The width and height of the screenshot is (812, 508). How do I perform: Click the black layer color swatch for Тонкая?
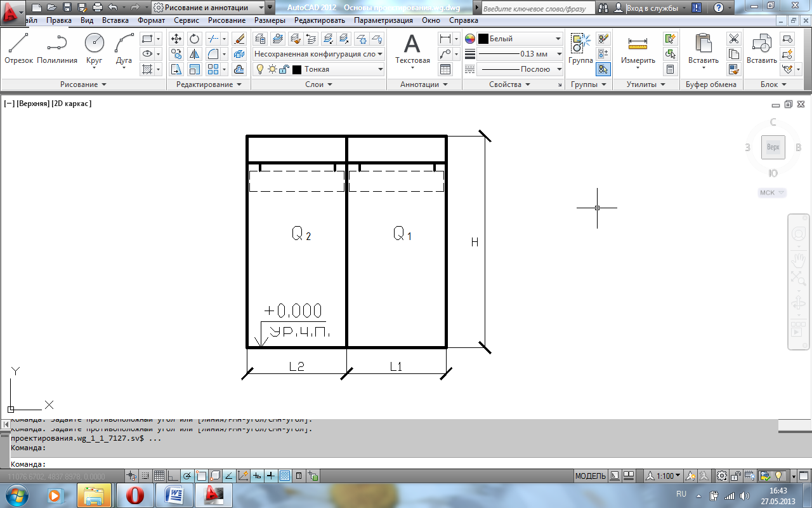[x=297, y=69]
